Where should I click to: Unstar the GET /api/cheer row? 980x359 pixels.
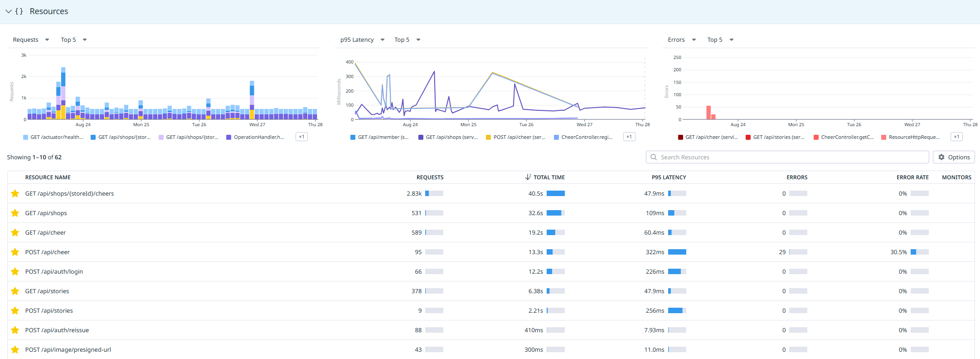15,232
